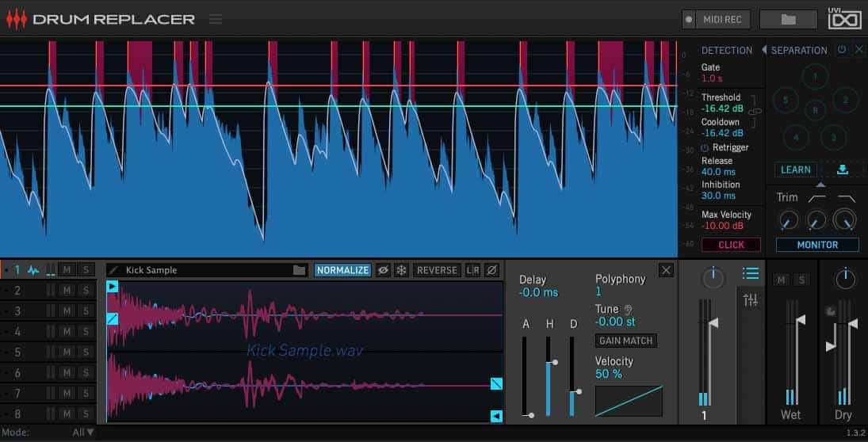Open the hamburger menu beside Drum Replacer title
Image resolution: width=868 pixels, height=442 pixels.
tap(216, 19)
